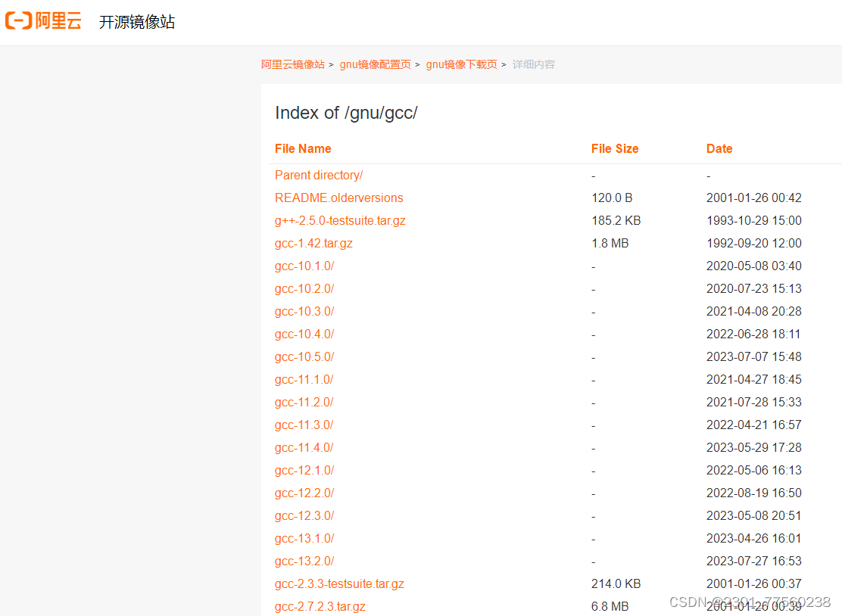This screenshot has width=842, height=616.
Task: Open gcc-12.2.0/ directory
Action: pos(304,493)
